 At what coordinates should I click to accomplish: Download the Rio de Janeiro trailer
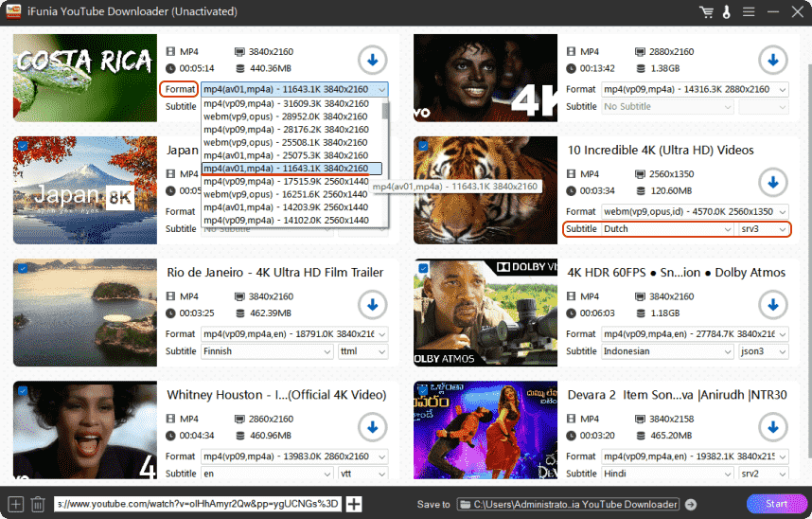[373, 305]
